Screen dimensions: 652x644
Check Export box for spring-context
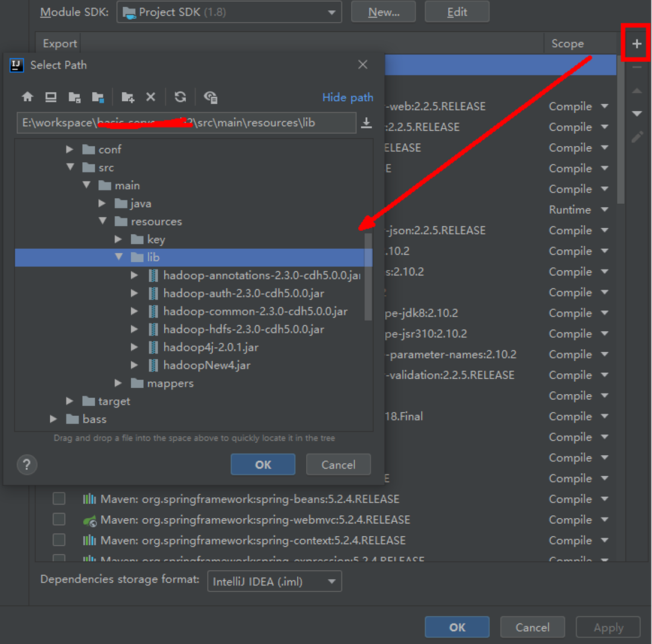click(x=59, y=540)
